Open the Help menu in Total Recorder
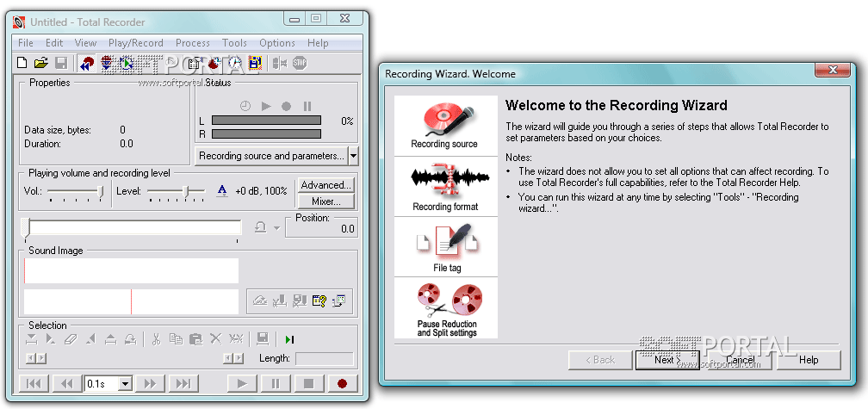Image resolution: width=868 pixels, height=409 pixels. 318,42
